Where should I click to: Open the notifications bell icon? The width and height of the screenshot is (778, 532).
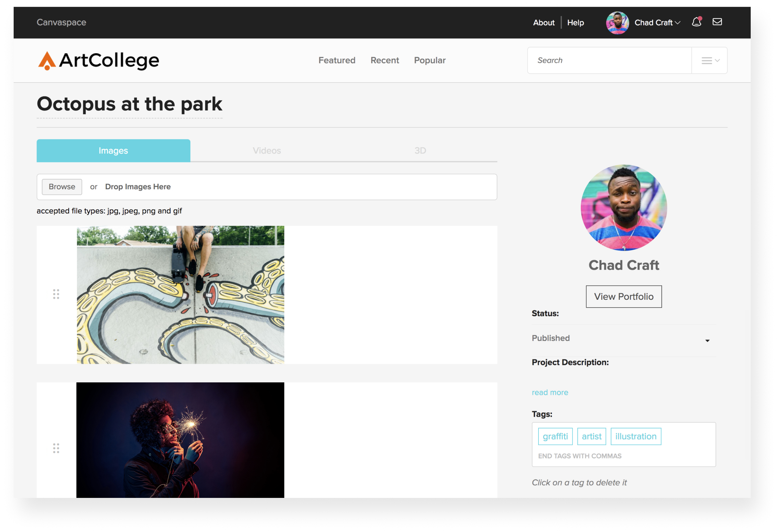(696, 22)
